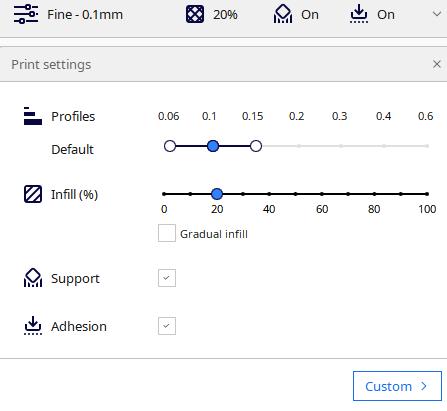Viewport: 447px width, 411px height.
Task: Set infill slider to 40
Action: pyautogui.click(x=269, y=194)
